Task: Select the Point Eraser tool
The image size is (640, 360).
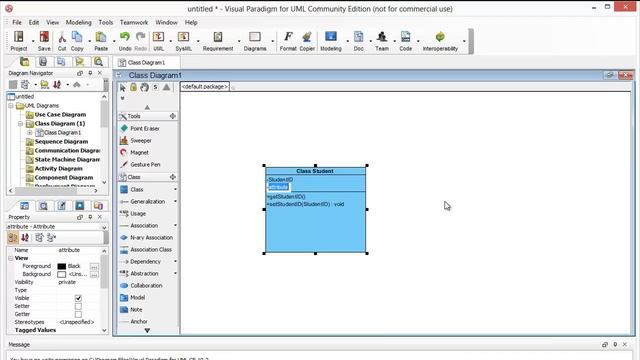Action: 140,128
